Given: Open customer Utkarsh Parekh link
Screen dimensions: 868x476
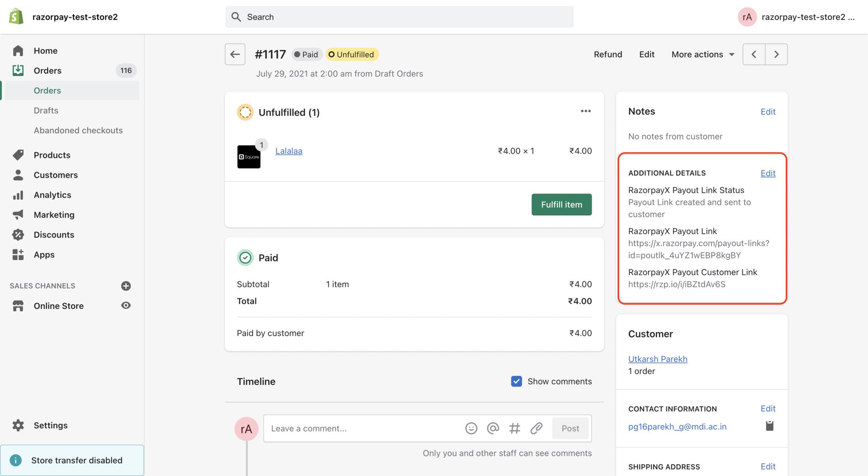Looking at the screenshot, I should 658,359.
